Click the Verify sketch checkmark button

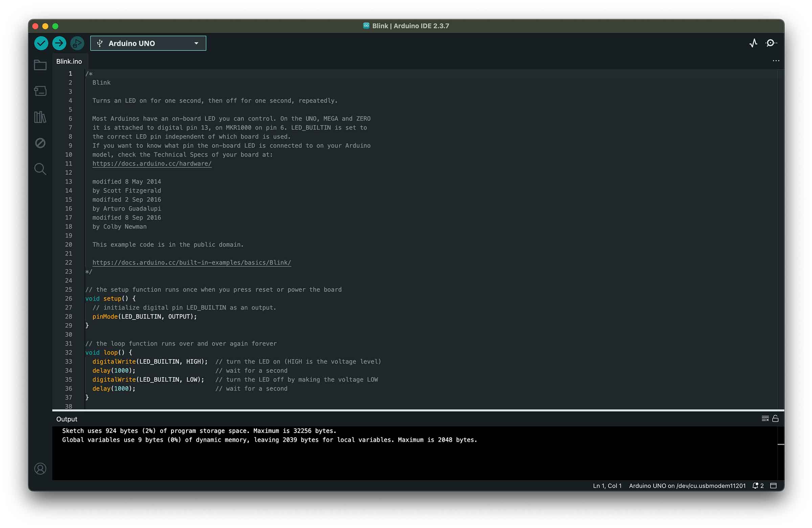click(41, 43)
